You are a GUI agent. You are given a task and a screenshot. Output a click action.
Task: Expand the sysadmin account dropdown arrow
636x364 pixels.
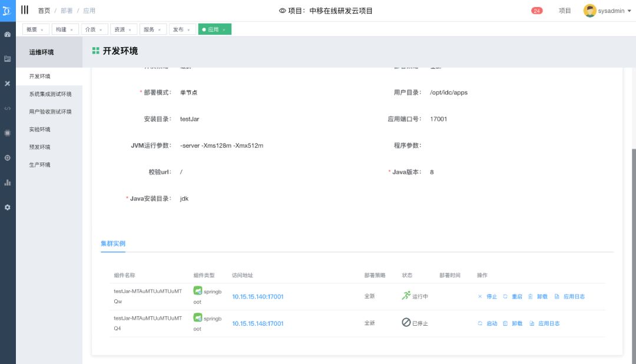pos(629,11)
